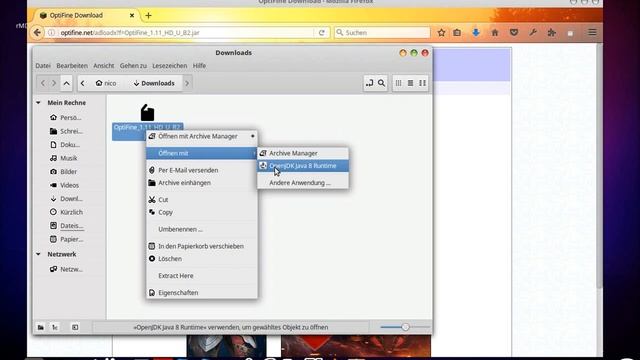Open Dateisystem in sidebar
Image resolution: width=640 pixels, height=360 pixels.
(67, 226)
